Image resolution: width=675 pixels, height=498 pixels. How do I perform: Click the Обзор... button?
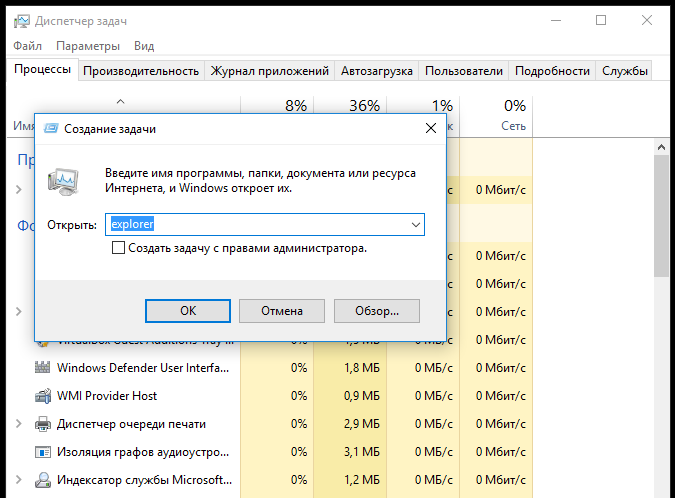click(x=377, y=311)
